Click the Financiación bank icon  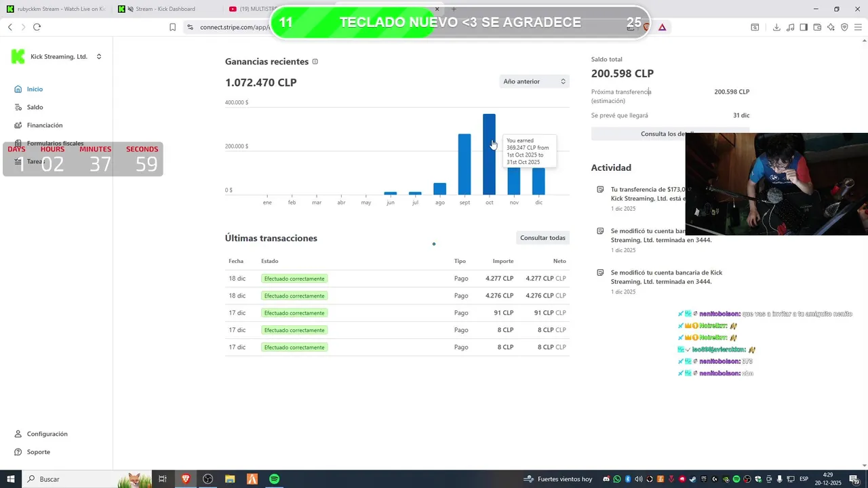(18, 125)
